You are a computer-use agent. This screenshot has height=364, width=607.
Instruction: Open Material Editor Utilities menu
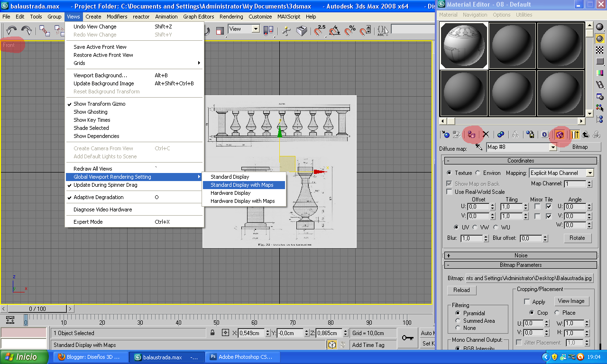tap(524, 15)
